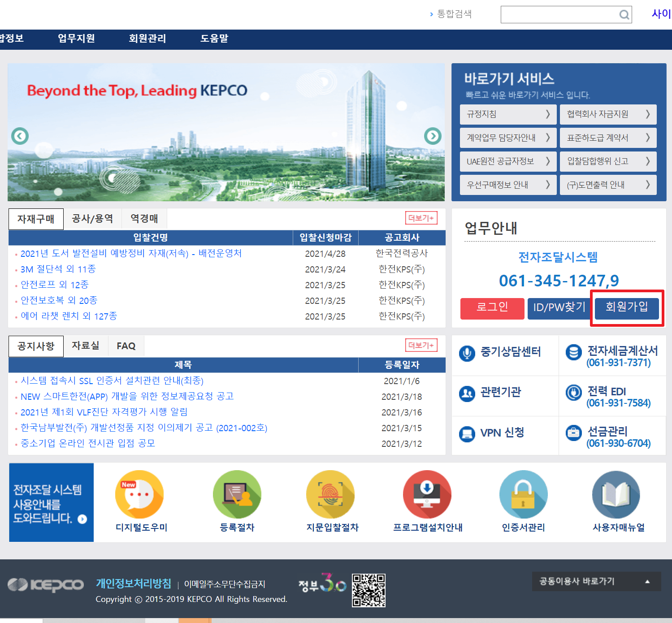Open the 도움말 menu

click(214, 39)
